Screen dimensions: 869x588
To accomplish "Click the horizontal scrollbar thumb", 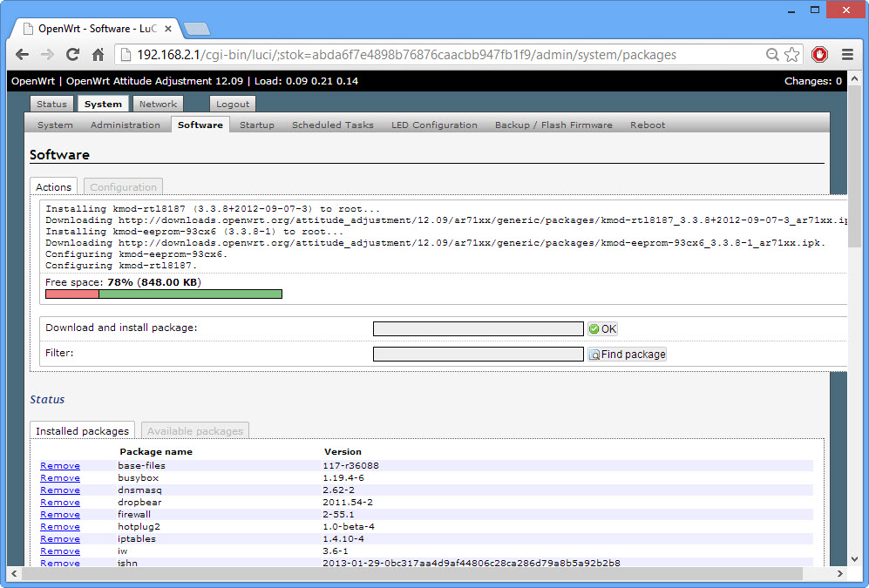I will (x=411, y=573).
